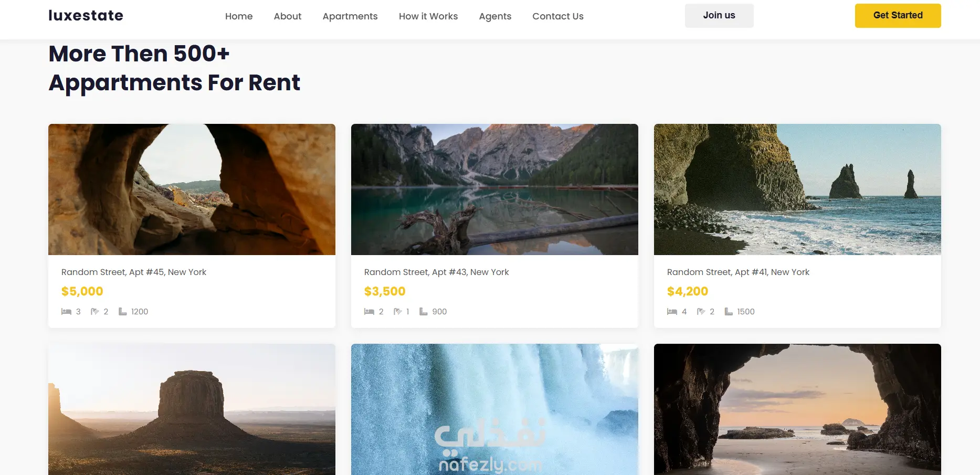Click the area icon beside 1500
This screenshot has height=475, width=980.
click(x=729, y=312)
